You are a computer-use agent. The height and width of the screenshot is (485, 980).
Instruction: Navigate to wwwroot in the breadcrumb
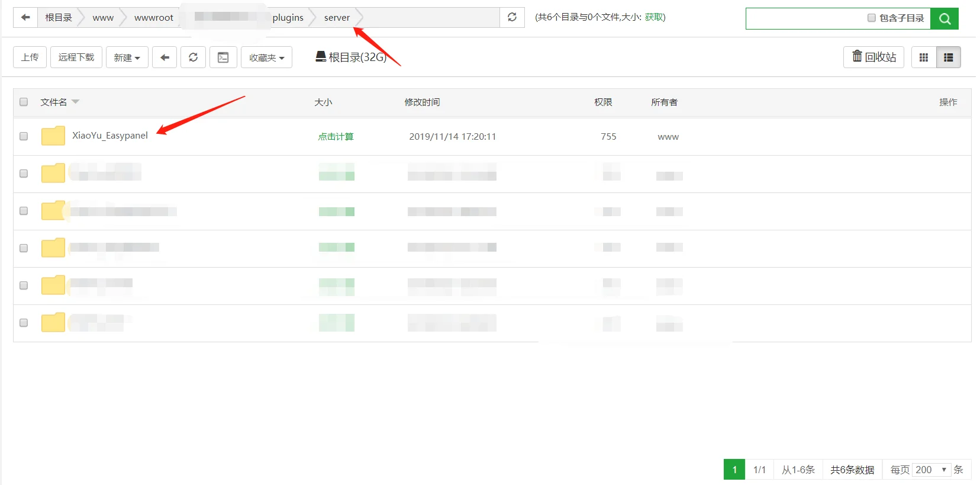coord(154,18)
